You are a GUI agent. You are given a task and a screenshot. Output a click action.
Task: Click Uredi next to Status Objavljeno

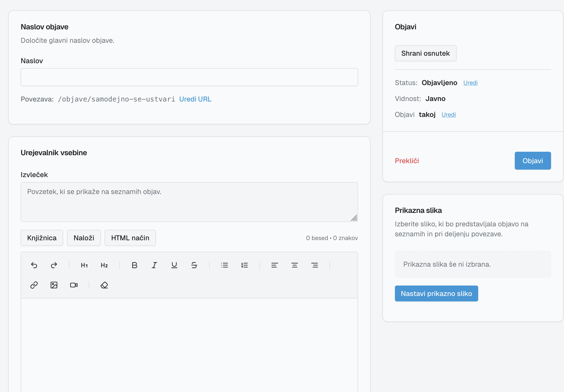point(470,83)
